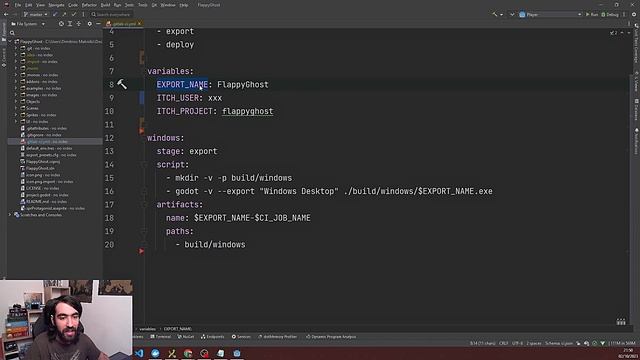This screenshot has width=640, height=360.
Task: Click the update project arrow icon
Action: coord(55,14)
